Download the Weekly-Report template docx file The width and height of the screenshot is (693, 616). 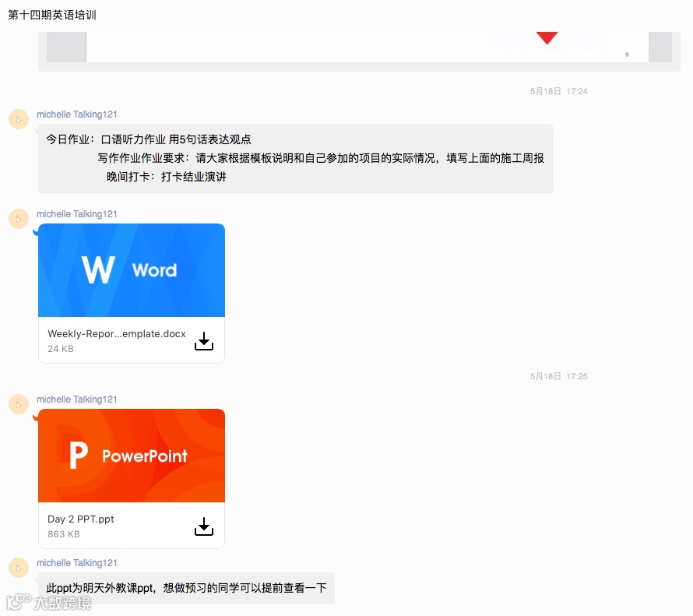[x=204, y=341]
